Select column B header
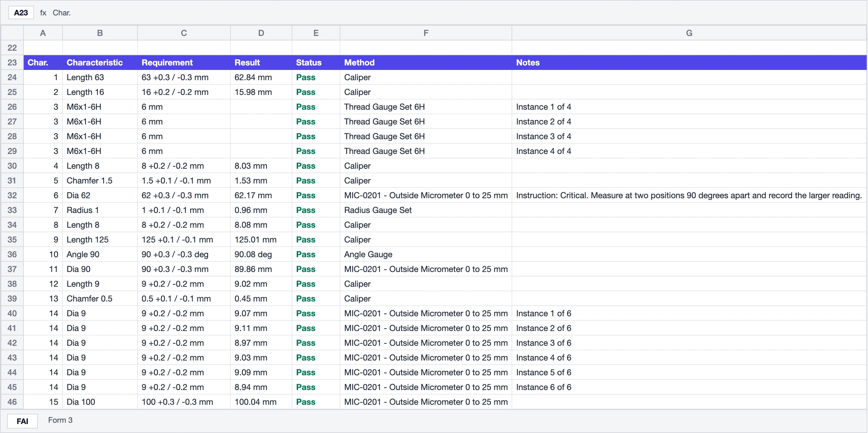The height and width of the screenshot is (433, 868). click(100, 33)
